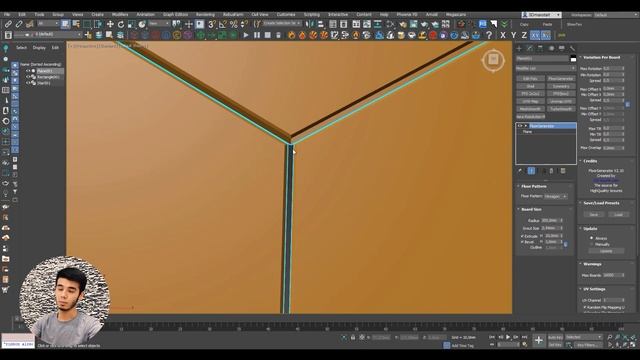This screenshot has height=360, width=640.
Task: Open the Modifiers menu
Action: click(120, 14)
